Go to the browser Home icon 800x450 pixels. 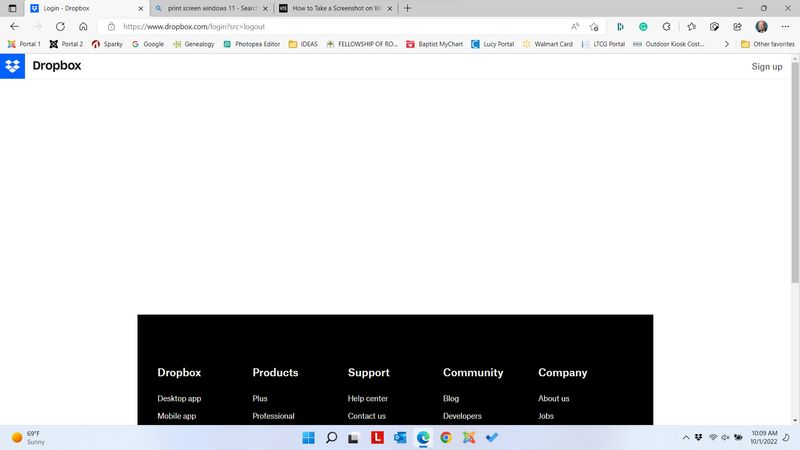point(83,27)
